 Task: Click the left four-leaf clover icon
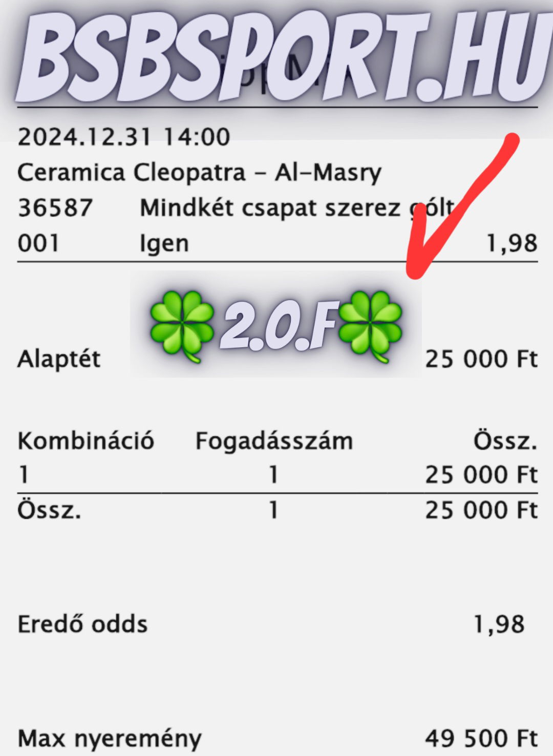point(181,326)
